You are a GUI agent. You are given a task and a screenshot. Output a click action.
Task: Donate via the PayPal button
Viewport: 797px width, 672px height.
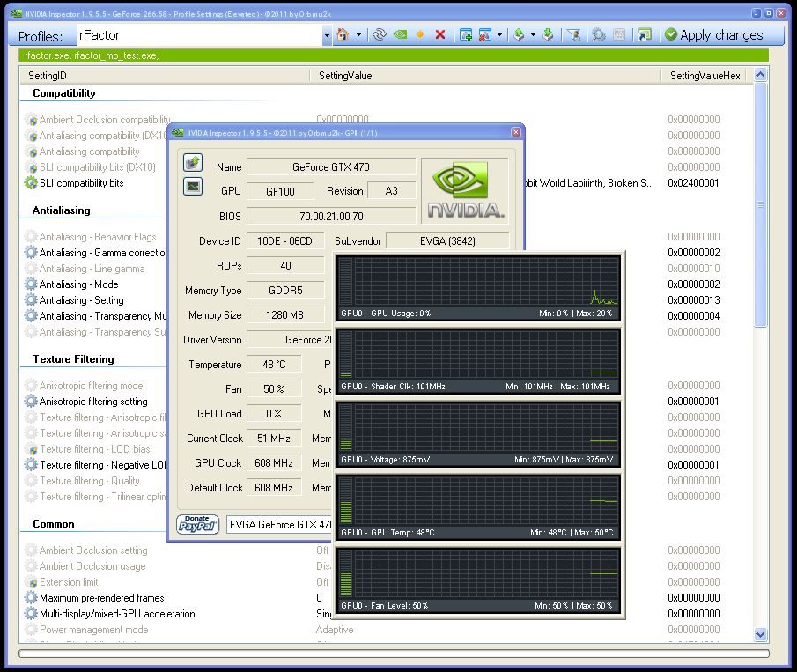[x=197, y=523]
